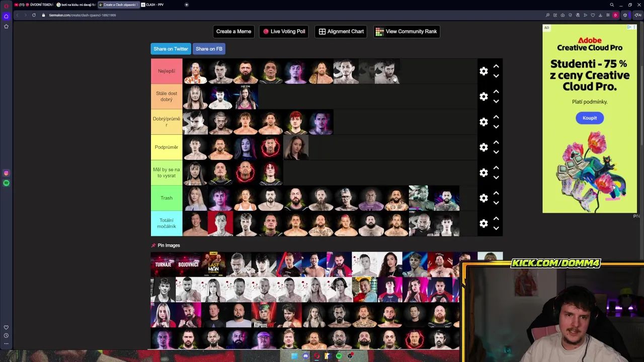This screenshot has height=362, width=644.
Task: Move Podprůměr row down
Action: tap(496, 152)
